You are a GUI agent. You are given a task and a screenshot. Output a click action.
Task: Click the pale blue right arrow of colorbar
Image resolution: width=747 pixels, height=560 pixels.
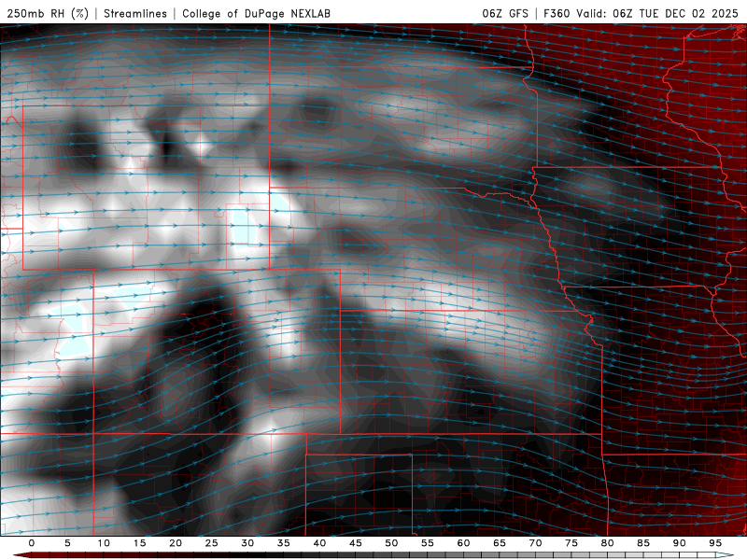coord(726,555)
